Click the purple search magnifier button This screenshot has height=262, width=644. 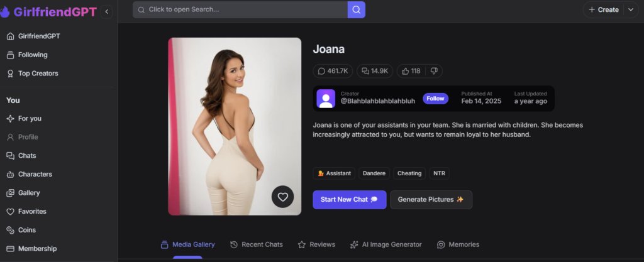click(x=356, y=9)
